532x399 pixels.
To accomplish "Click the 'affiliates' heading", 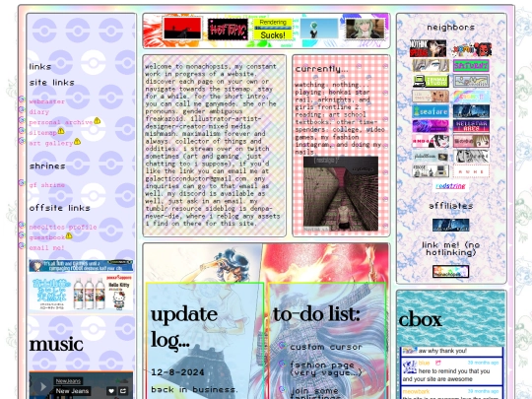I will click(450, 206).
